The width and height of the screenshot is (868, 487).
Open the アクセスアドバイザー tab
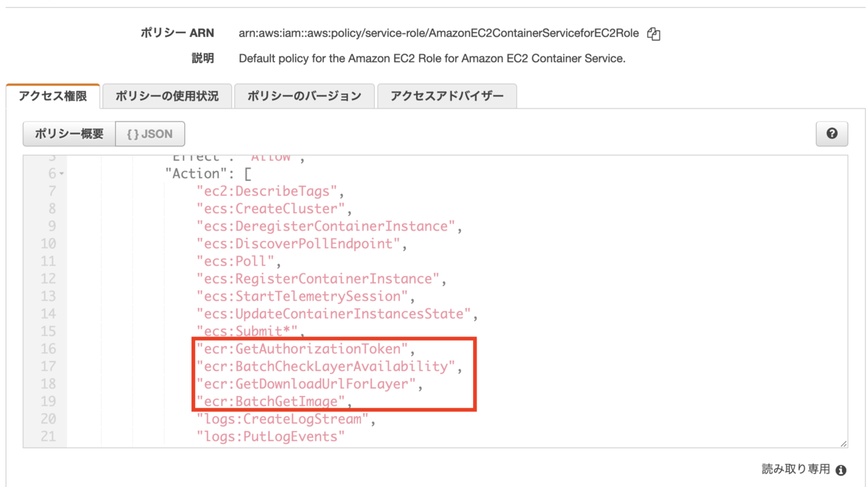pos(447,96)
